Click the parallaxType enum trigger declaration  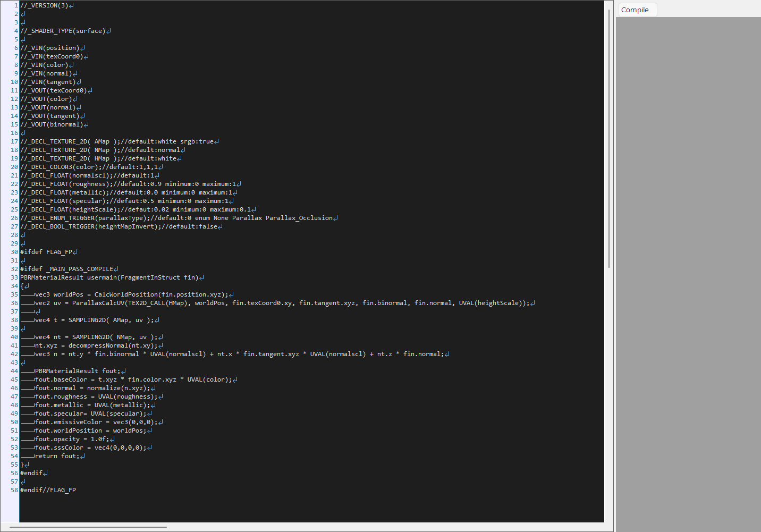coord(176,218)
